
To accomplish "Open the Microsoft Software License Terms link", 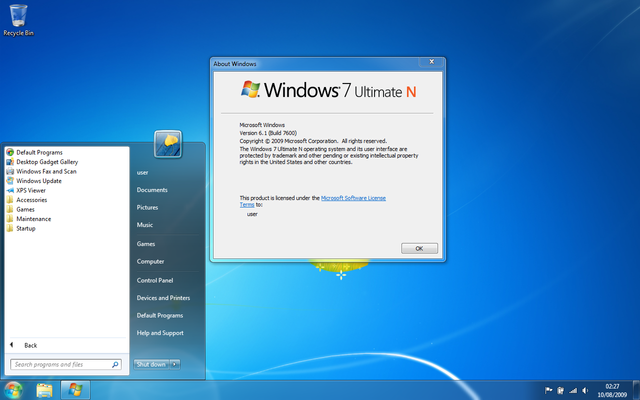I will pos(353,198).
